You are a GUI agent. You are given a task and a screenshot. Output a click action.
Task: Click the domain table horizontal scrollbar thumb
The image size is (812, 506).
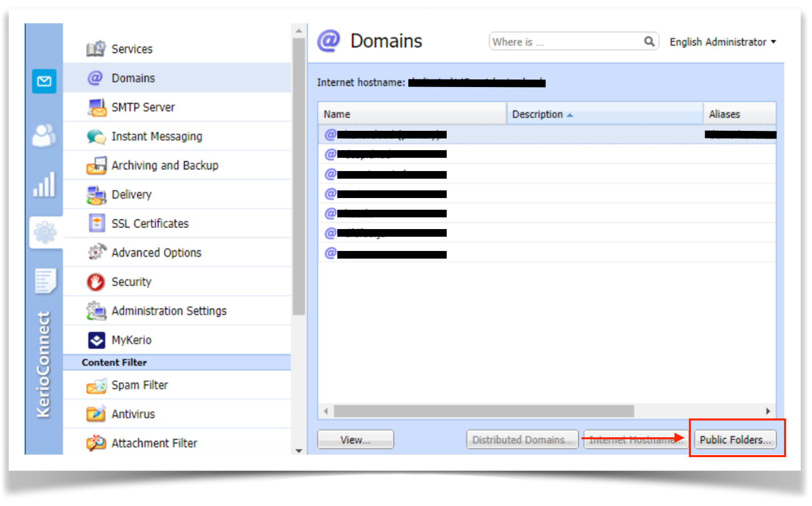click(484, 411)
